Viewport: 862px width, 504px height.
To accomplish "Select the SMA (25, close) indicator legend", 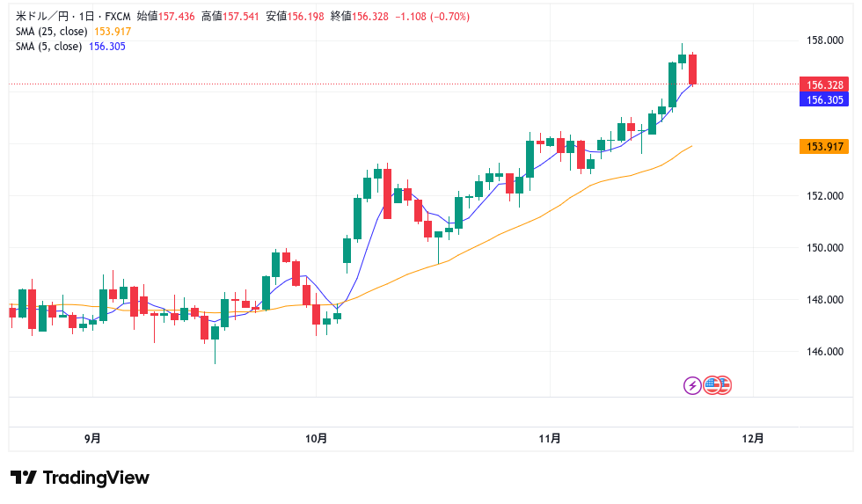I will coord(50,31).
